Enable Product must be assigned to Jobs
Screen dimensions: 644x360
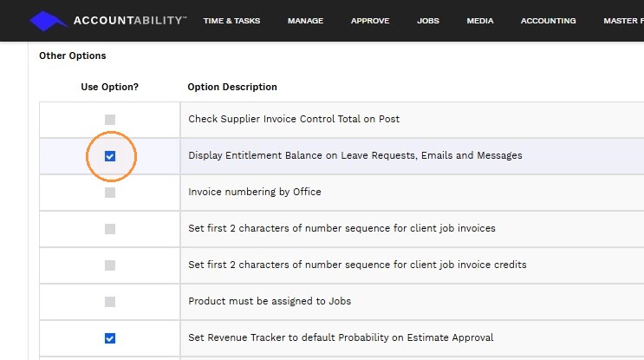110,302
